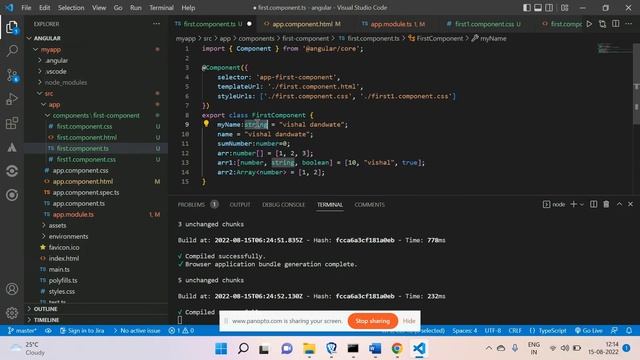This screenshot has width=640, height=360.
Task: Open Word from the taskbar
Action: (375, 349)
